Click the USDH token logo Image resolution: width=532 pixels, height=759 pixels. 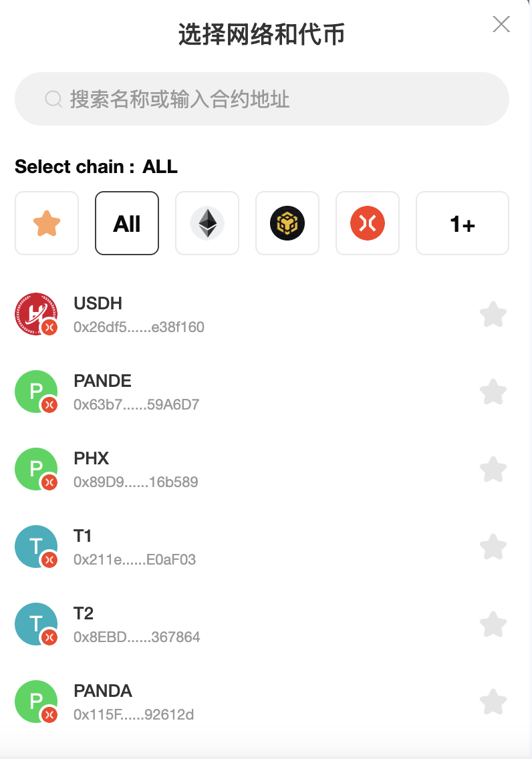(x=36, y=314)
